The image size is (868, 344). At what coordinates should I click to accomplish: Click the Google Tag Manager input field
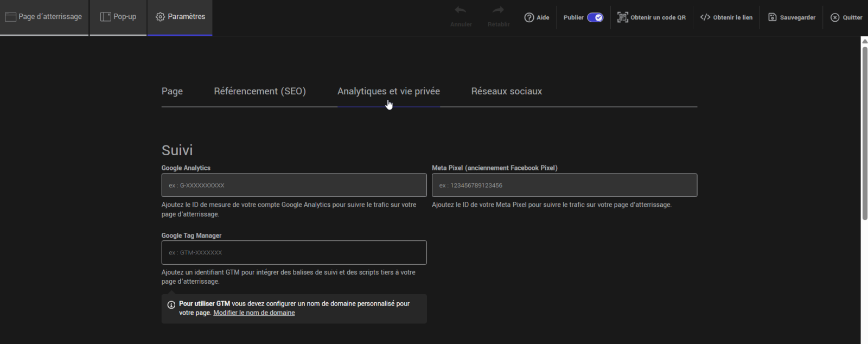[x=293, y=253]
